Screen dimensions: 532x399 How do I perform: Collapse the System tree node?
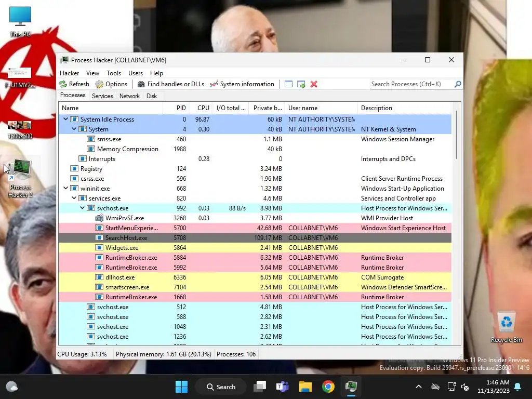[74, 129]
